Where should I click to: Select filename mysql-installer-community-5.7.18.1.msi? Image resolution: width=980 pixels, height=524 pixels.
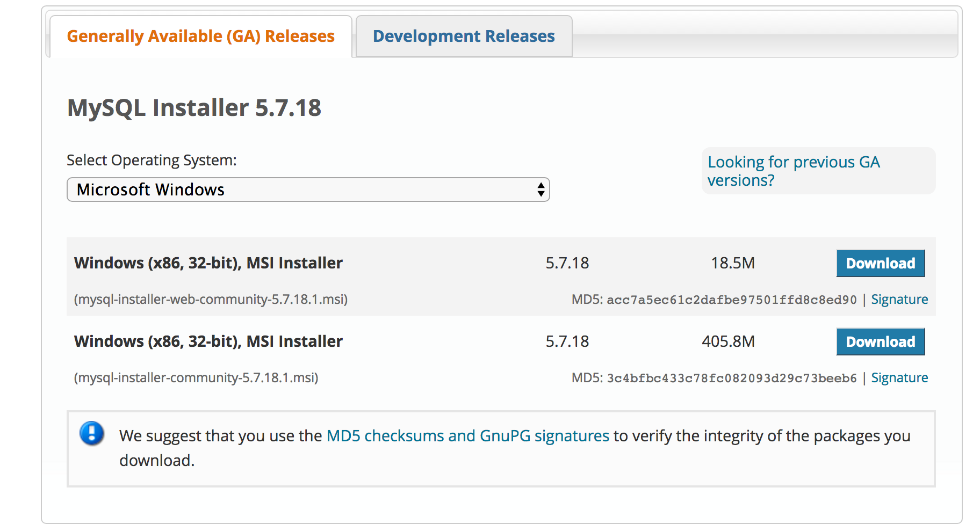coord(196,377)
